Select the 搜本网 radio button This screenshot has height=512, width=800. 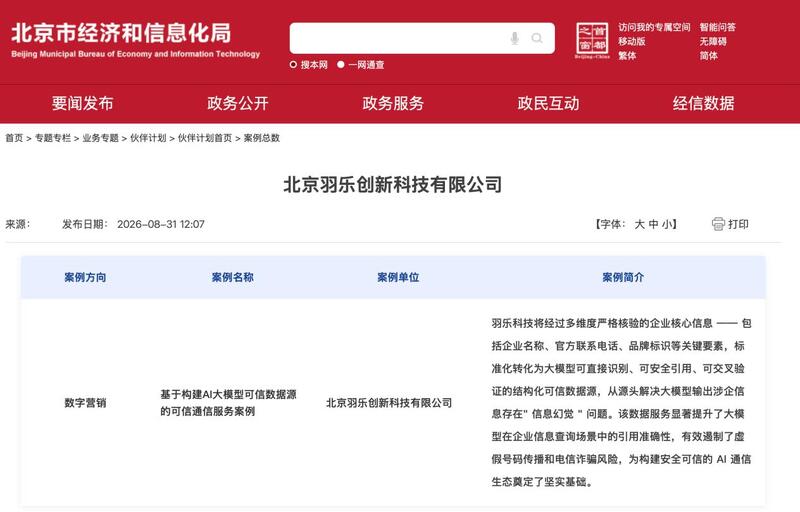[x=293, y=65]
